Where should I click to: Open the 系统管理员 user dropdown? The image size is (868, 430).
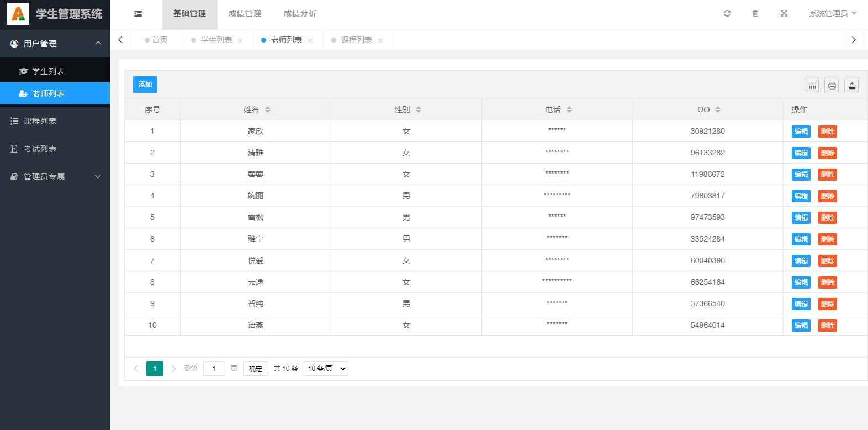point(832,14)
